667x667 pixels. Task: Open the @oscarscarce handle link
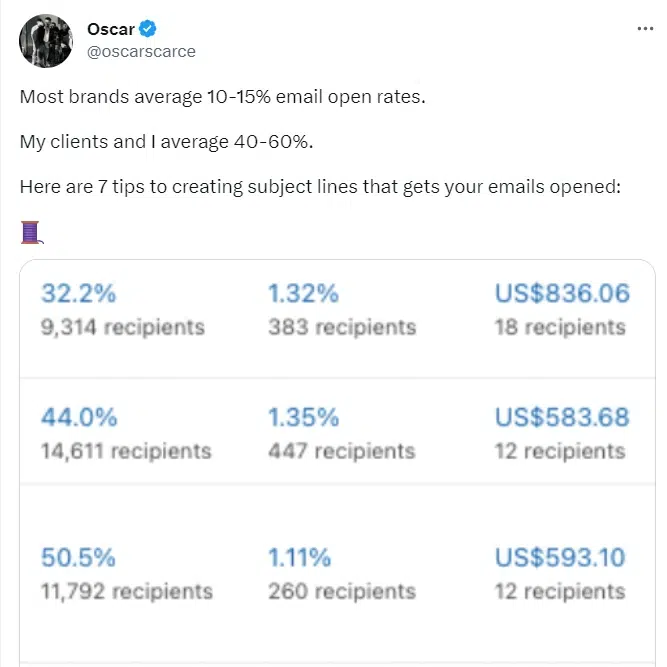click(141, 51)
